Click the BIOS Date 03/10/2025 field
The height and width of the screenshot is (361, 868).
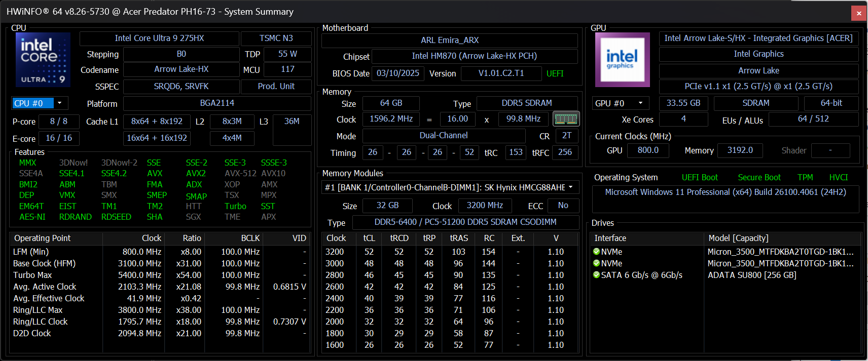tap(398, 73)
